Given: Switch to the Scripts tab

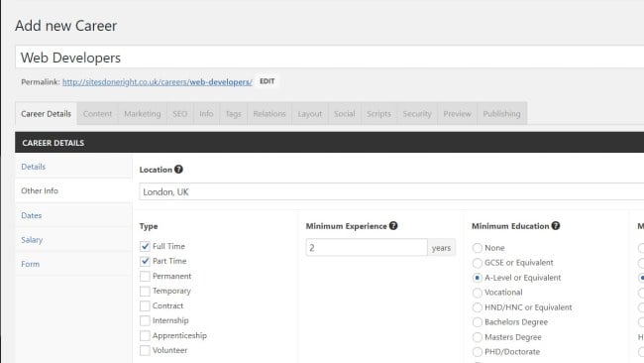Looking at the screenshot, I should (378, 114).
